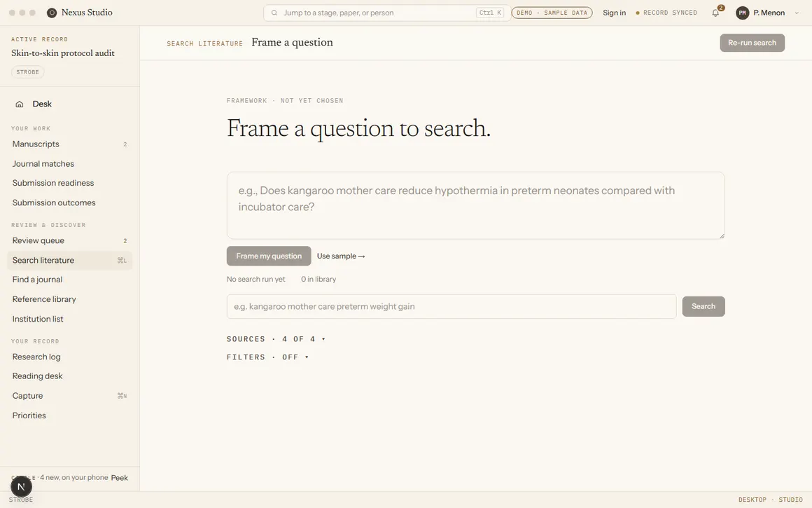Click the Skin-to-skin protocol audit title
The image size is (812, 508).
pos(63,53)
